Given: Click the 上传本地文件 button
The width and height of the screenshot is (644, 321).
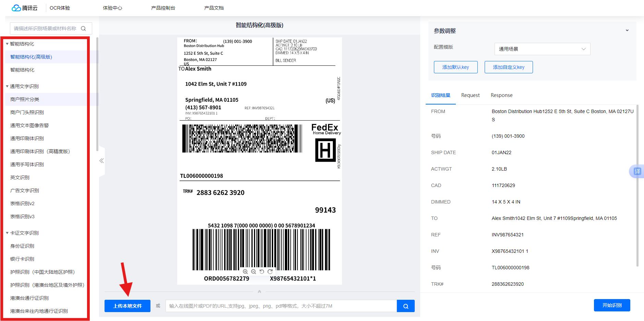Looking at the screenshot, I should [x=127, y=306].
